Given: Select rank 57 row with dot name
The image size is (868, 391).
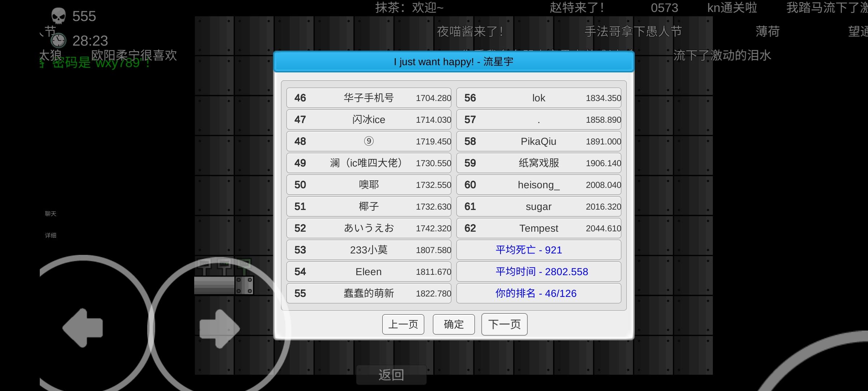Looking at the screenshot, I should [539, 119].
